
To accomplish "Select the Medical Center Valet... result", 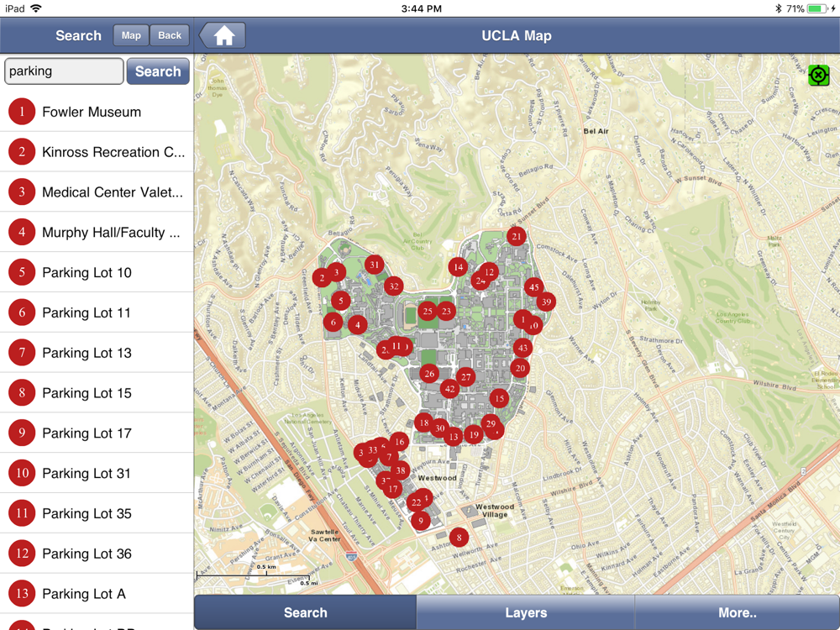I will (x=97, y=192).
